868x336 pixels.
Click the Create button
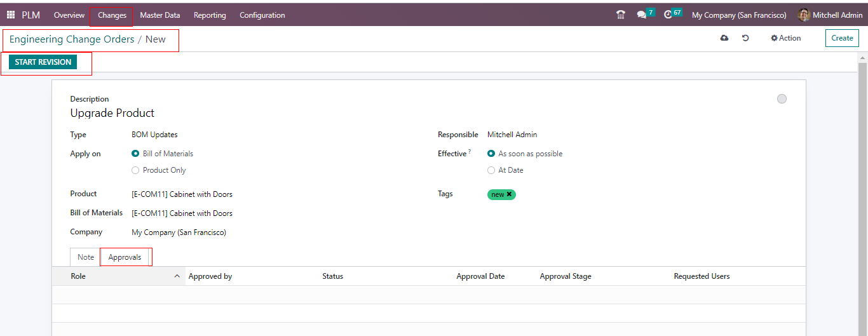pos(842,38)
